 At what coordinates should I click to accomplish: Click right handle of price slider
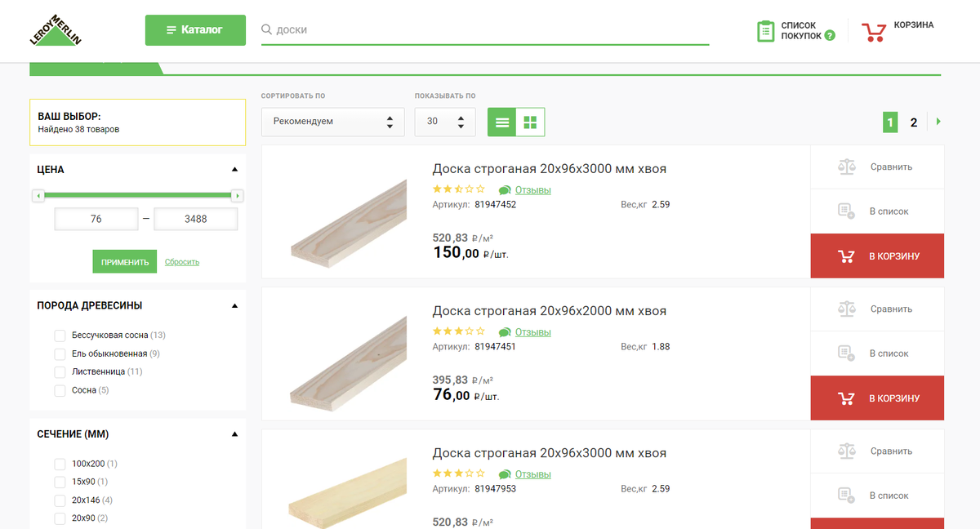pos(237,196)
